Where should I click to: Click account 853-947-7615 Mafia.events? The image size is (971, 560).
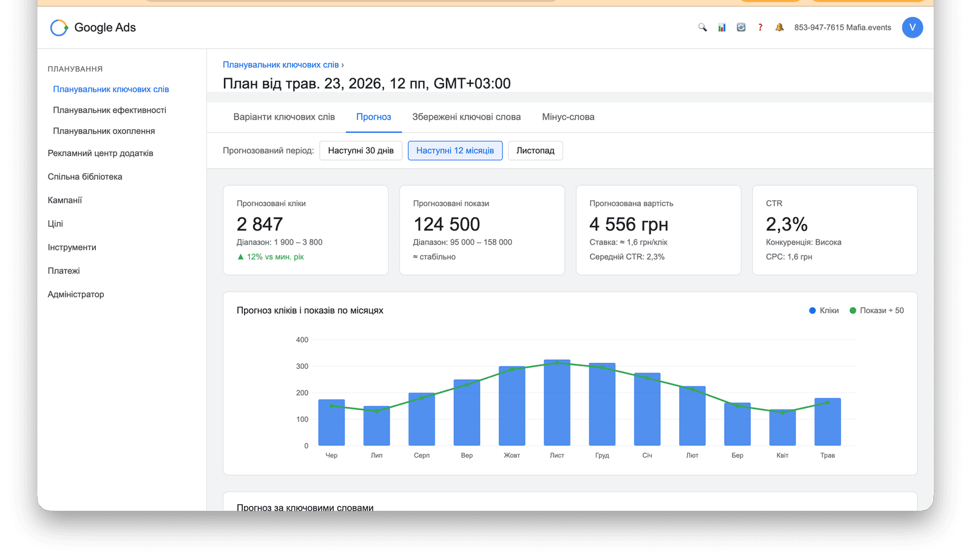pyautogui.click(x=842, y=27)
